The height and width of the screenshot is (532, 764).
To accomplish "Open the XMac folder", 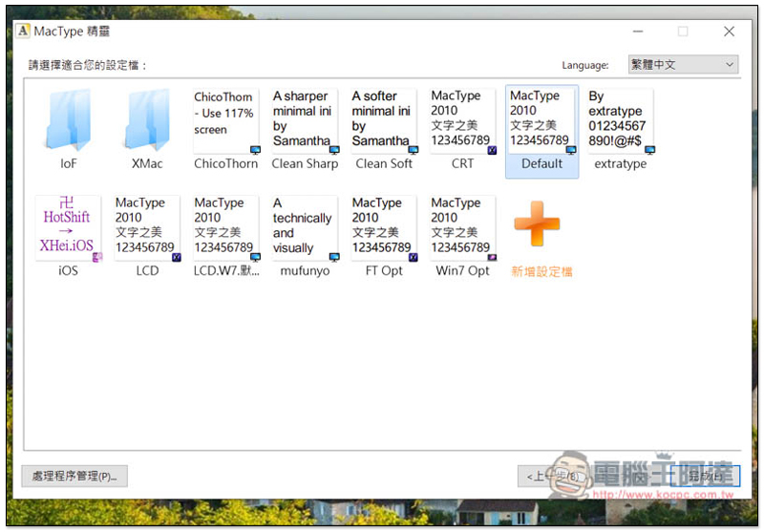I will click(x=147, y=119).
